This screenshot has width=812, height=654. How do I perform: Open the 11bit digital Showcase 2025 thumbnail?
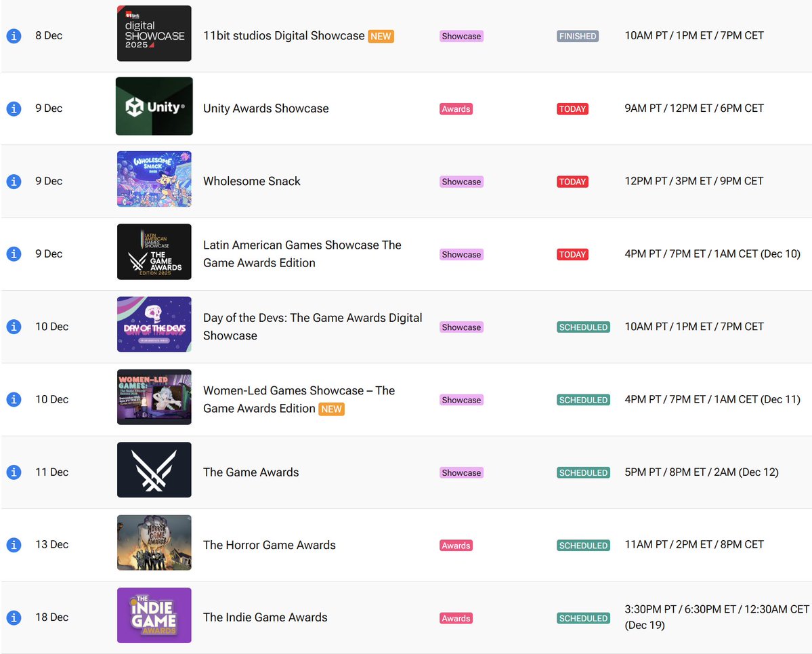coord(154,33)
